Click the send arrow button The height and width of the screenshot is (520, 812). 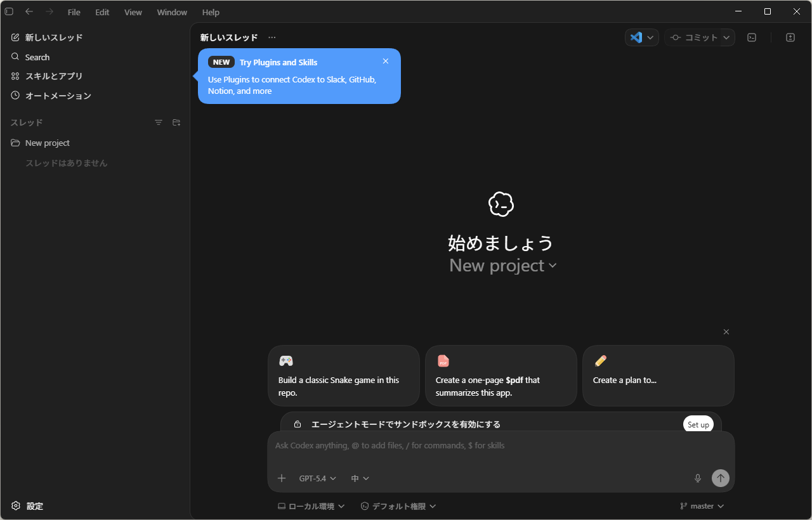tap(721, 478)
